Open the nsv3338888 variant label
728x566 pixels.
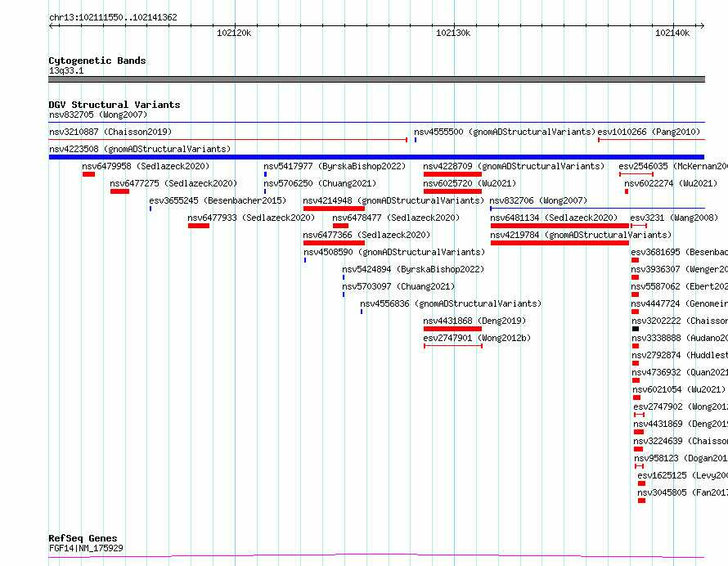click(680, 338)
